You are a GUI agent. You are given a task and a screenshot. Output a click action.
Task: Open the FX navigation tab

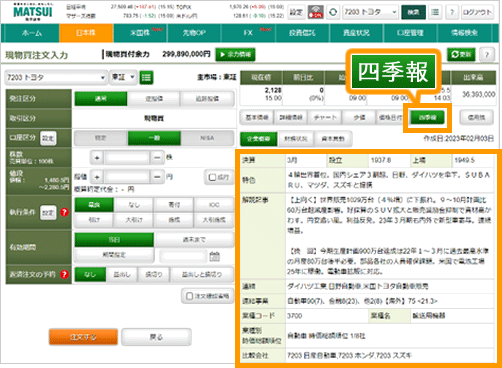248,33
